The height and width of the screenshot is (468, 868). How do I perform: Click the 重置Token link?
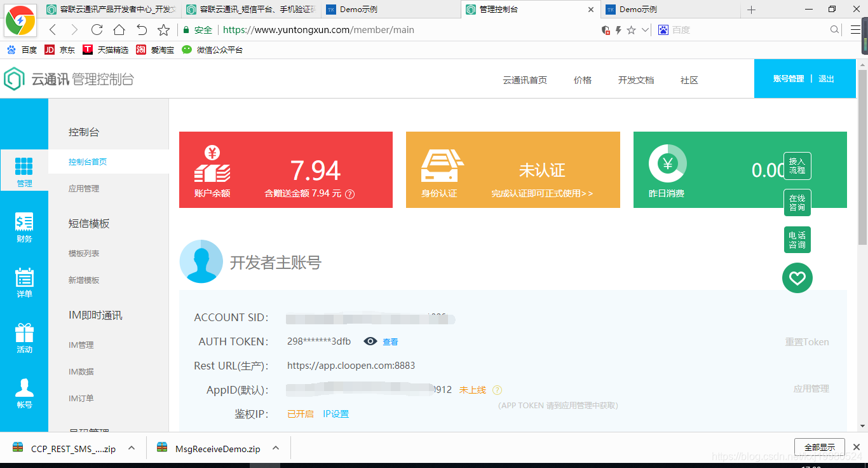pyautogui.click(x=807, y=341)
